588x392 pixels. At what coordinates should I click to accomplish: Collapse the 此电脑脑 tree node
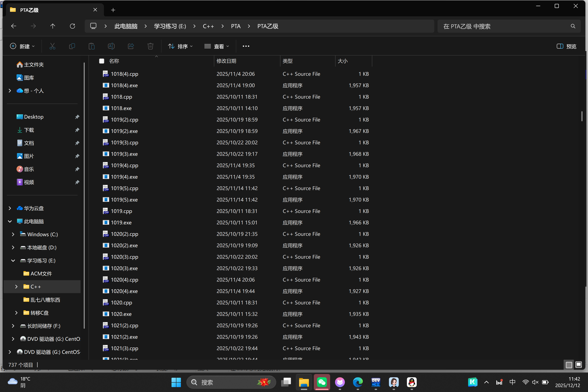click(10, 221)
